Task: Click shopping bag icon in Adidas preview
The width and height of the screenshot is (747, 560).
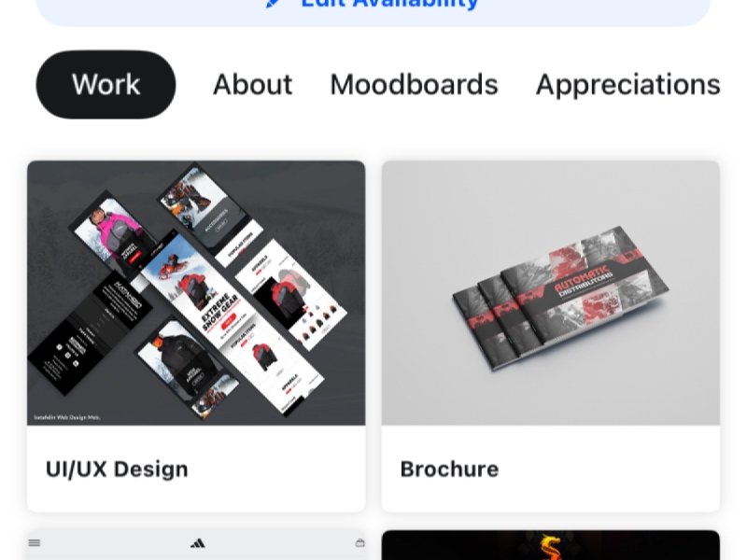Action: [x=360, y=542]
